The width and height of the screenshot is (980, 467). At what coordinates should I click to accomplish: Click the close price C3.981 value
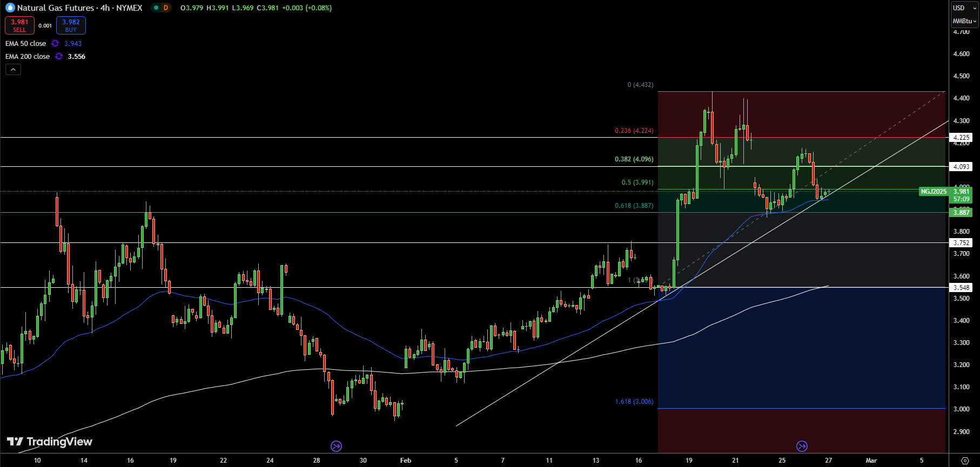point(268,8)
